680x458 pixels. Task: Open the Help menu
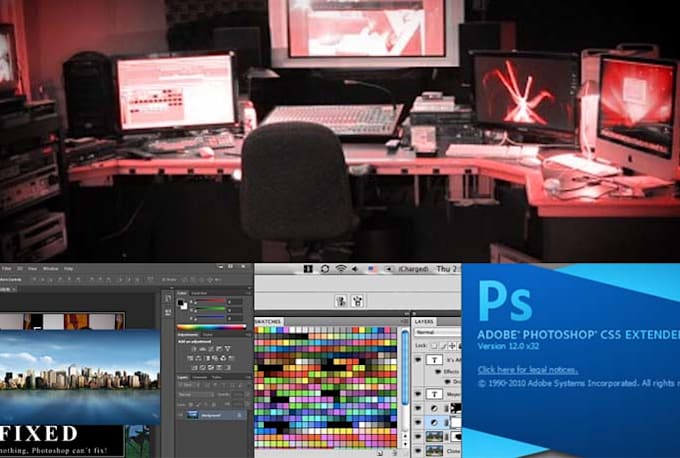(69, 269)
